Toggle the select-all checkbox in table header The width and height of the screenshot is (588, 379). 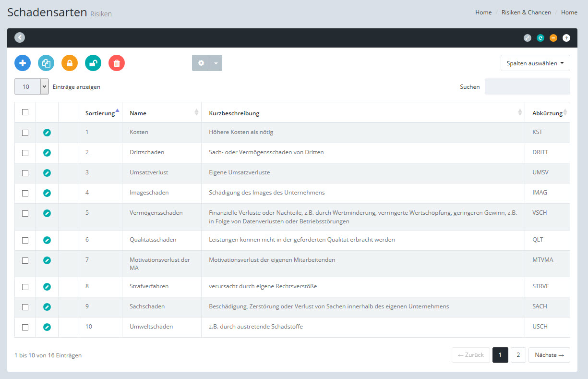(x=25, y=112)
